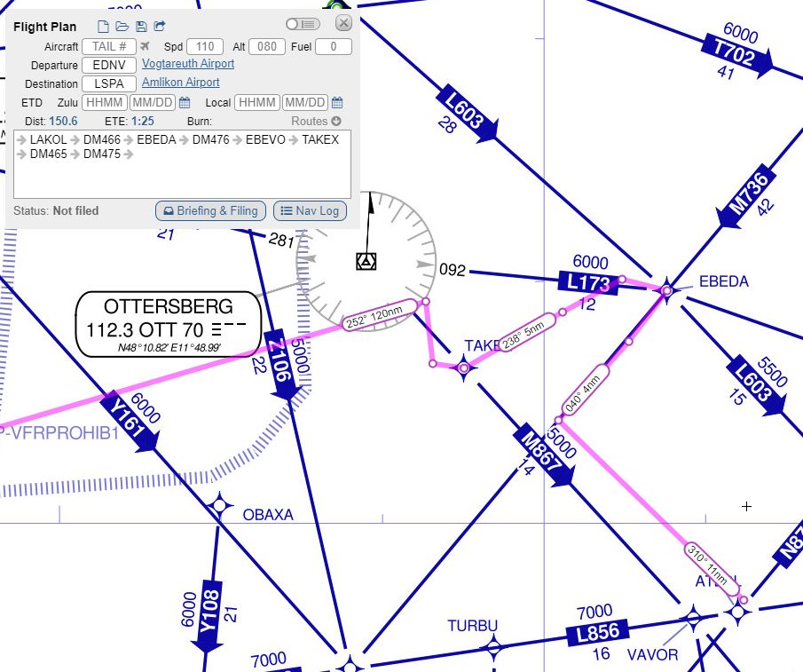This screenshot has height=672, width=803.
Task: Click the Z106 airway label
Action: point(280,364)
